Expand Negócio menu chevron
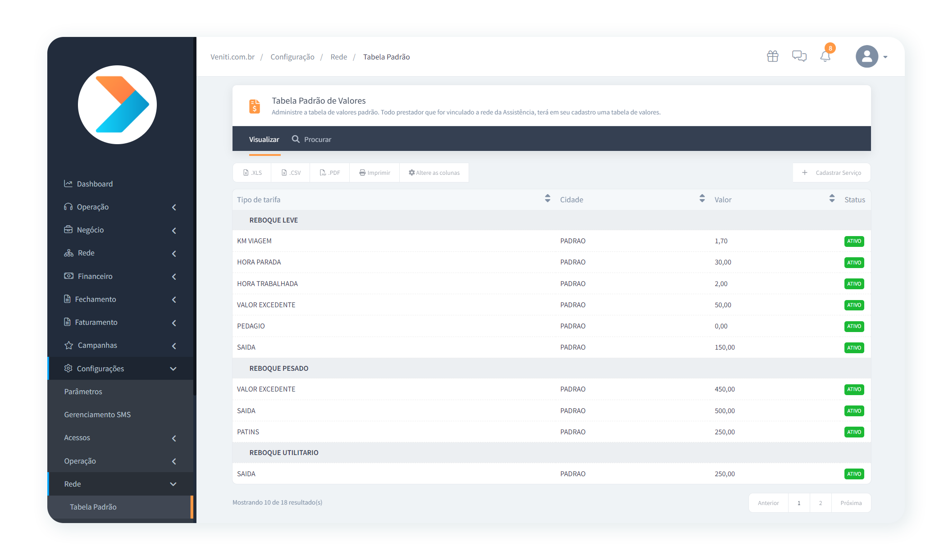The height and width of the screenshot is (560, 944). 174,231
